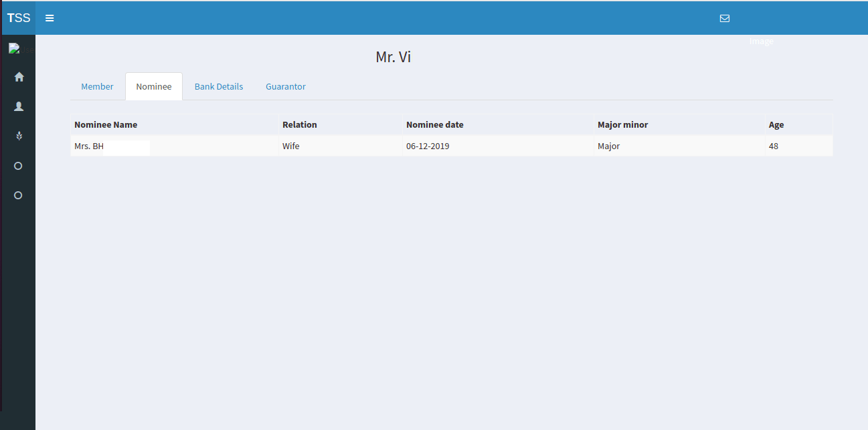This screenshot has height=430, width=868.
Task: Click the Major minor column header
Action: click(x=622, y=125)
